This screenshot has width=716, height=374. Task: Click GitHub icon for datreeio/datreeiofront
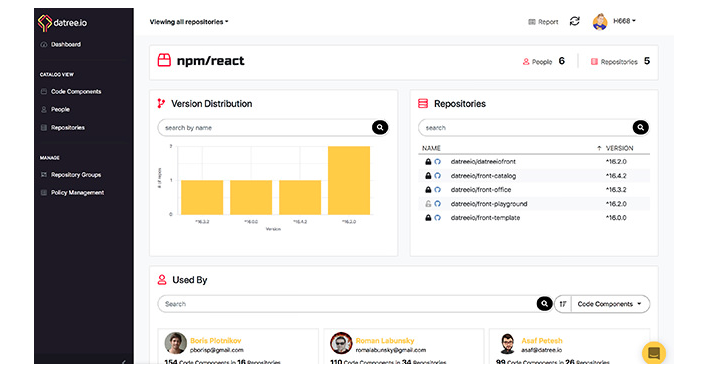437,162
